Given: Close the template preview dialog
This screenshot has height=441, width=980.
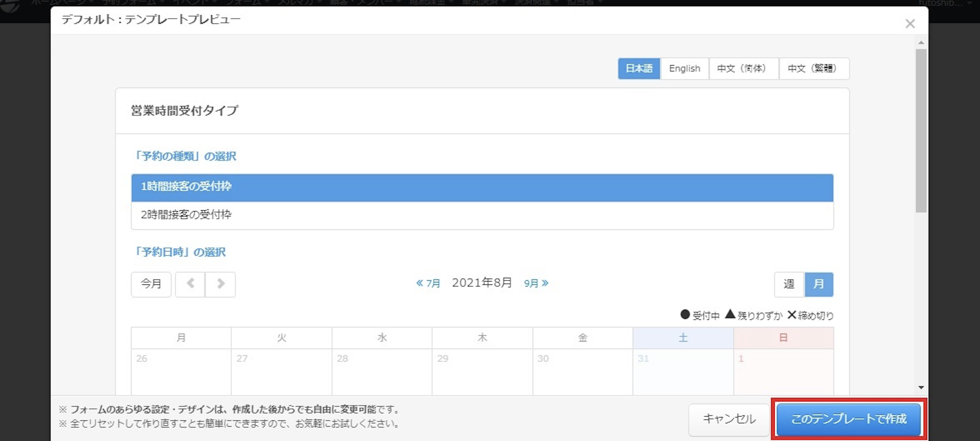Looking at the screenshot, I should tap(910, 24).
